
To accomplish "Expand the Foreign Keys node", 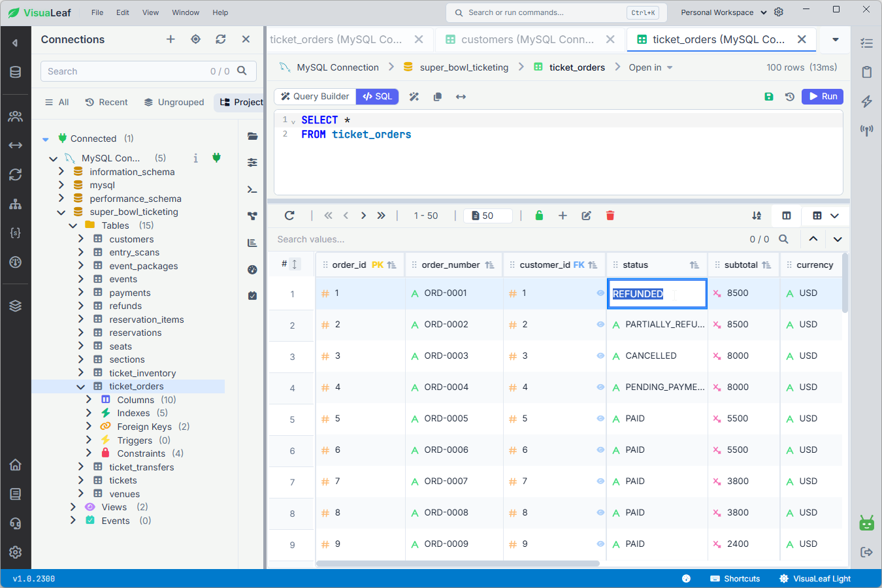I will coord(89,427).
